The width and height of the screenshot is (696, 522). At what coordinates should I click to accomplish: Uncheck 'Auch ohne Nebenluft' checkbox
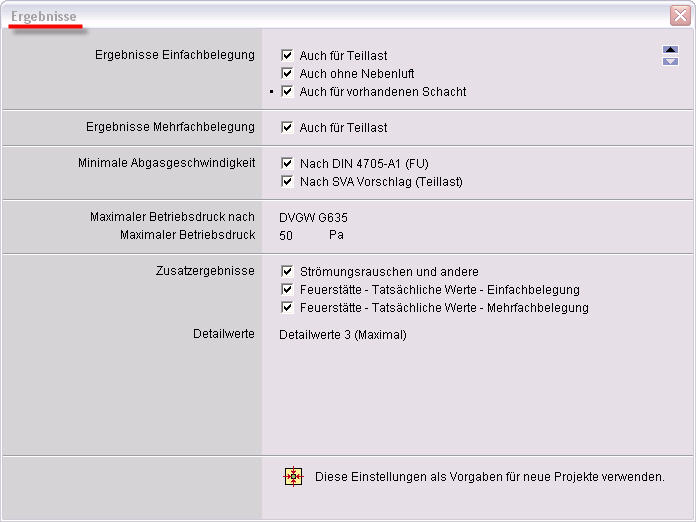pyautogui.click(x=288, y=74)
